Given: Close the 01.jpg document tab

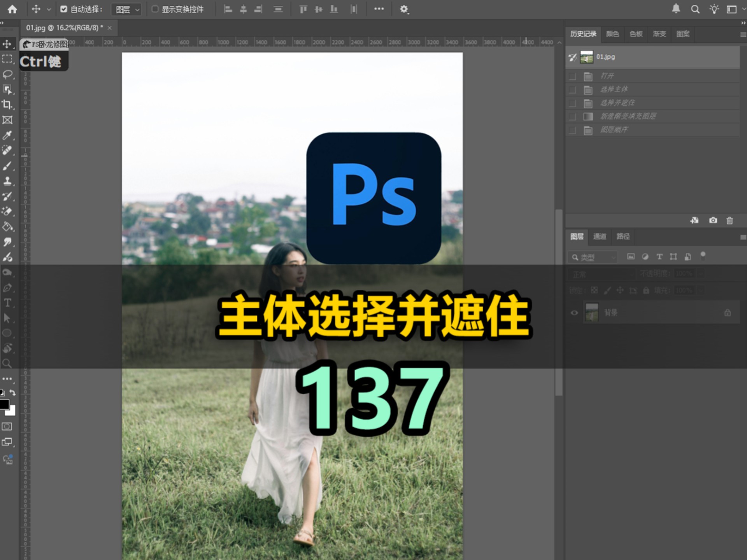Looking at the screenshot, I should [110, 28].
